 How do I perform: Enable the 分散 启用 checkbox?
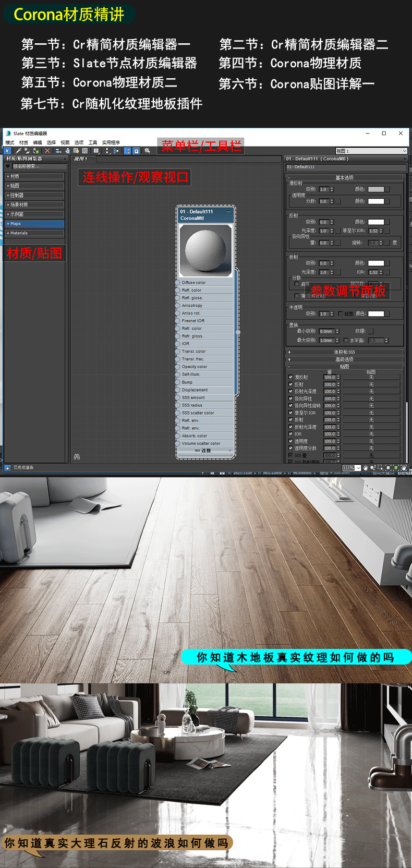click(x=297, y=284)
